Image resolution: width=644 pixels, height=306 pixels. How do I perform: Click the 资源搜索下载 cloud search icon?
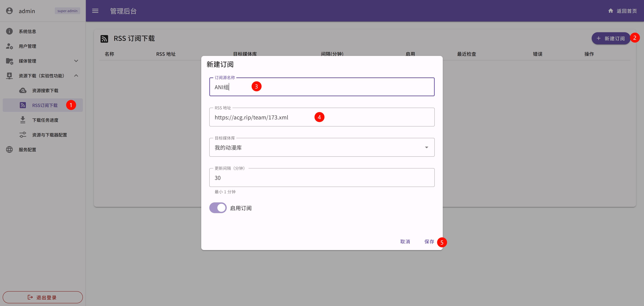(23, 90)
